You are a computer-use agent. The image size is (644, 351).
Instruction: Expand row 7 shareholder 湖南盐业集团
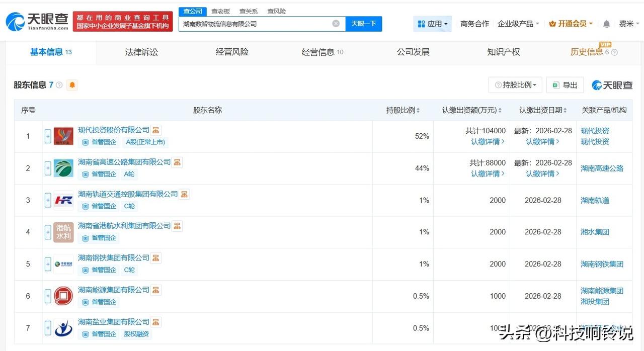coord(48,328)
